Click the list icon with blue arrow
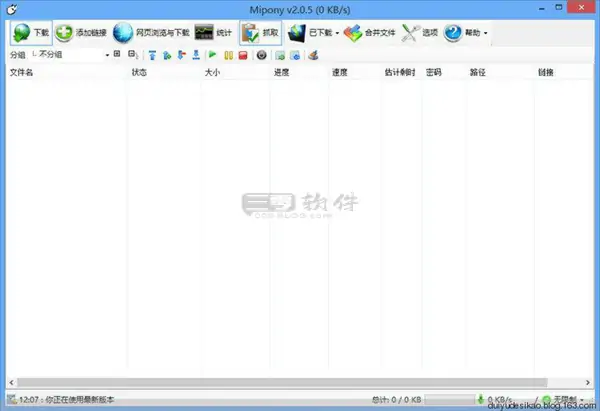 [x=295, y=55]
